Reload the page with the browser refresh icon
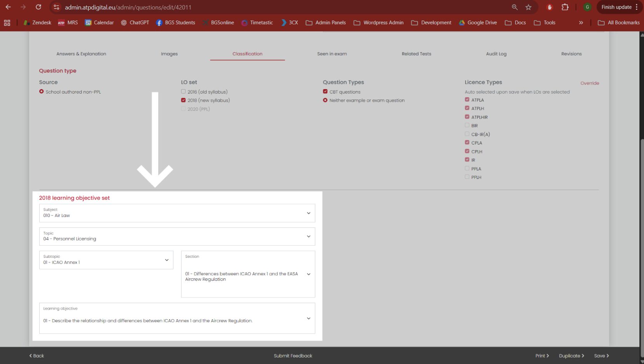The width and height of the screenshot is (644, 364). 38,7
